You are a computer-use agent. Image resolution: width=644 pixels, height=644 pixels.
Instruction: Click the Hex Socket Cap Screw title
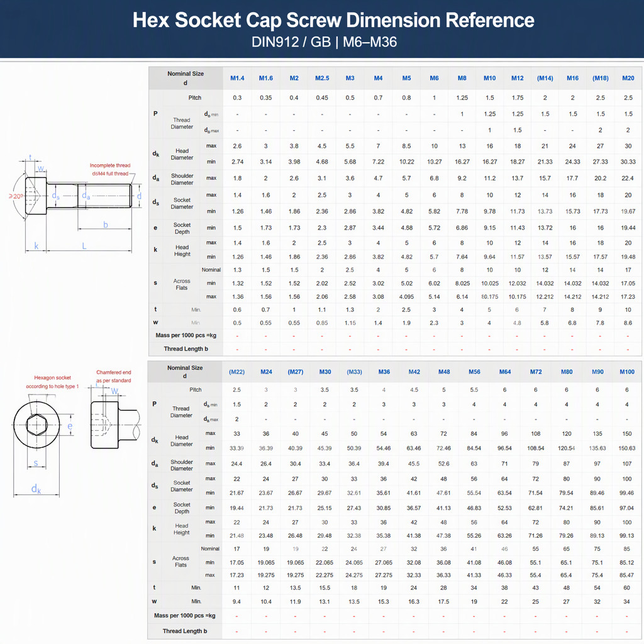coord(333,20)
